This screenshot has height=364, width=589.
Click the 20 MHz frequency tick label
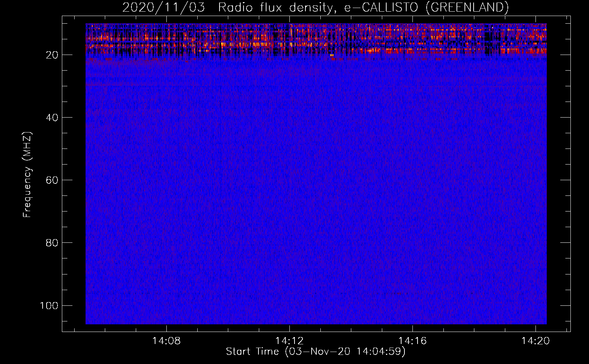point(52,55)
